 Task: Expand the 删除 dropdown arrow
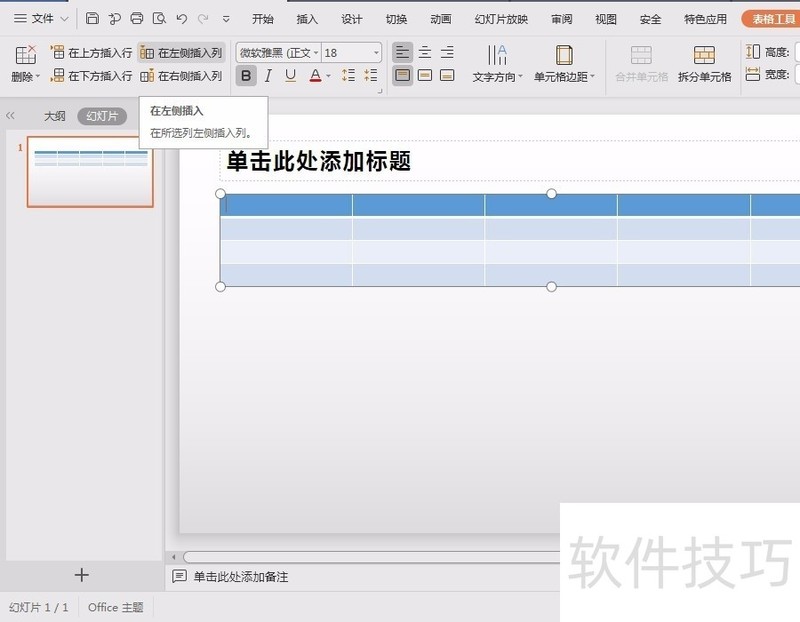click(x=38, y=77)
